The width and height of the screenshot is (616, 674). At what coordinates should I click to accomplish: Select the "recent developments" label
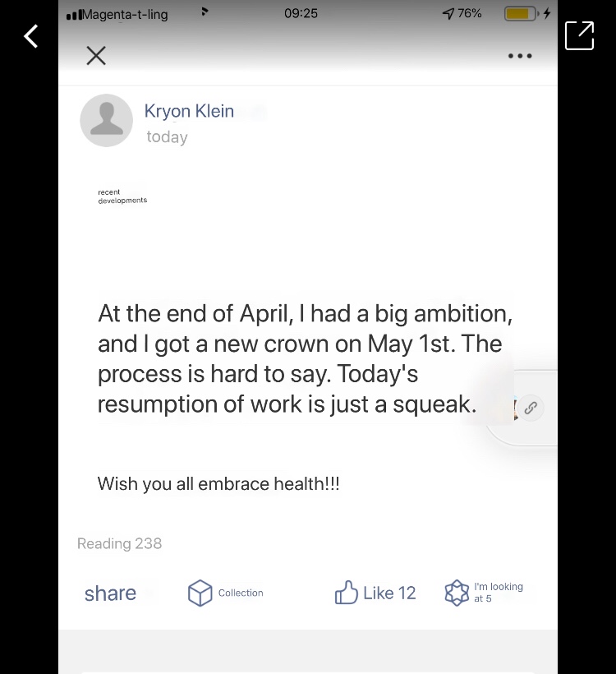coord(122,196)
